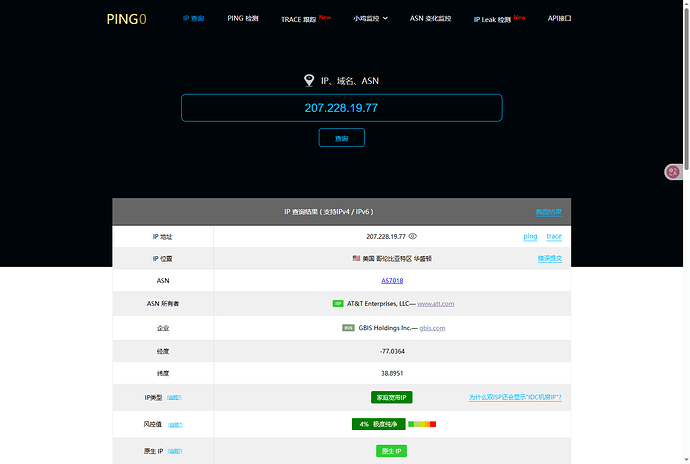Open the IP 查询 navigation tab

193,18
